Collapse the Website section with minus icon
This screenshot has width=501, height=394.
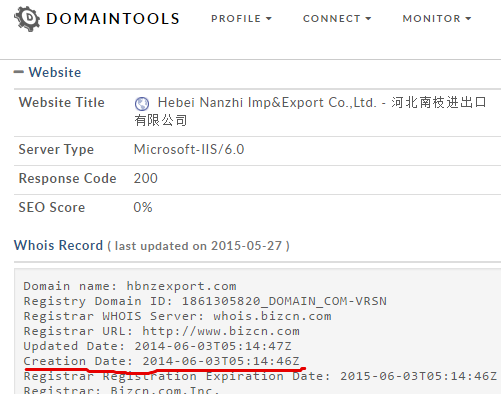(19, 72)
